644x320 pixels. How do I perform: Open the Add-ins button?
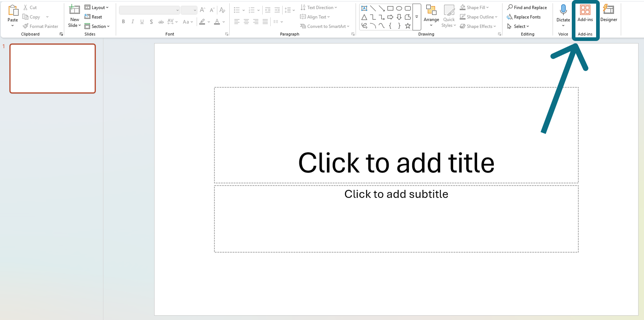585,13
